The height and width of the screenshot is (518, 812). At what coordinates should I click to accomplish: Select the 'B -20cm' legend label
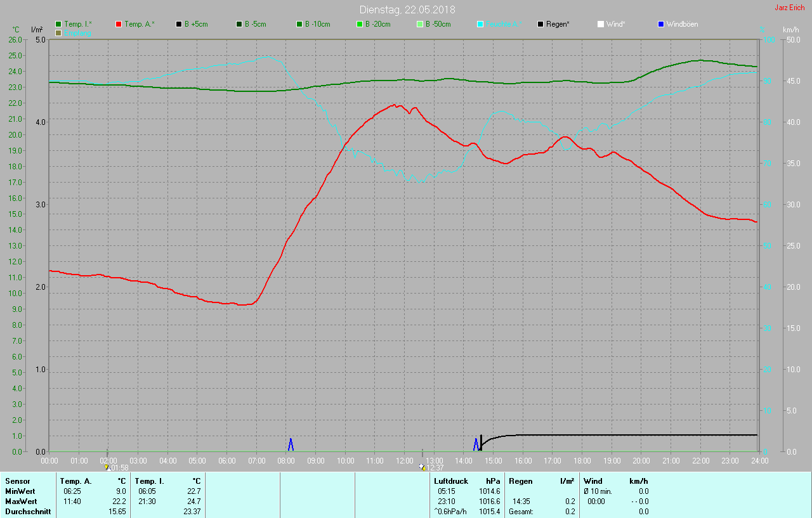click(378, 24)
